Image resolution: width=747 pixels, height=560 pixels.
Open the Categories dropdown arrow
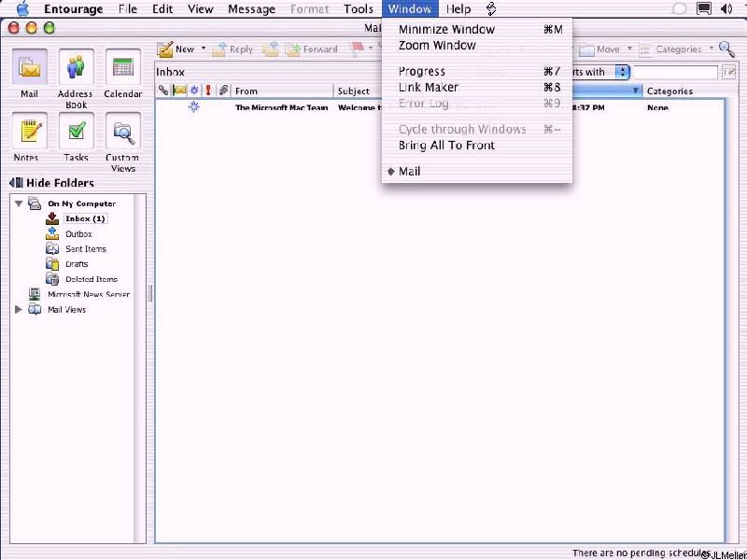pos(712,49)
